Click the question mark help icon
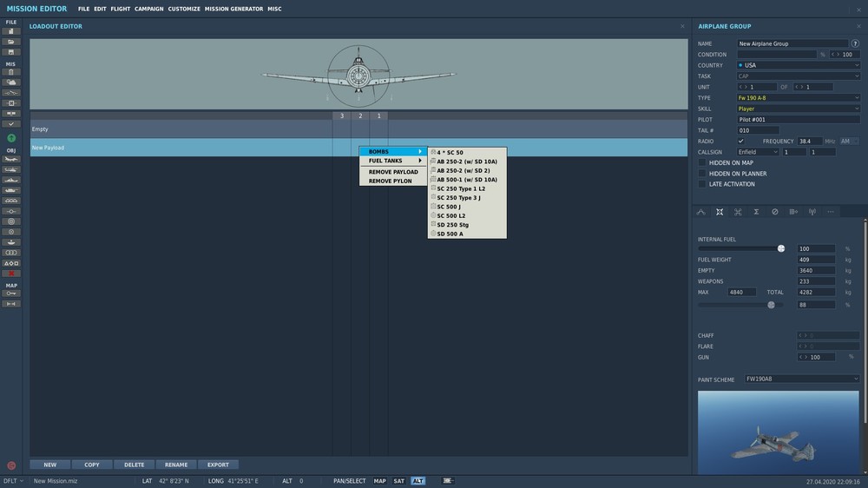This screenshot has width=868, height=488. pos(855,43)
